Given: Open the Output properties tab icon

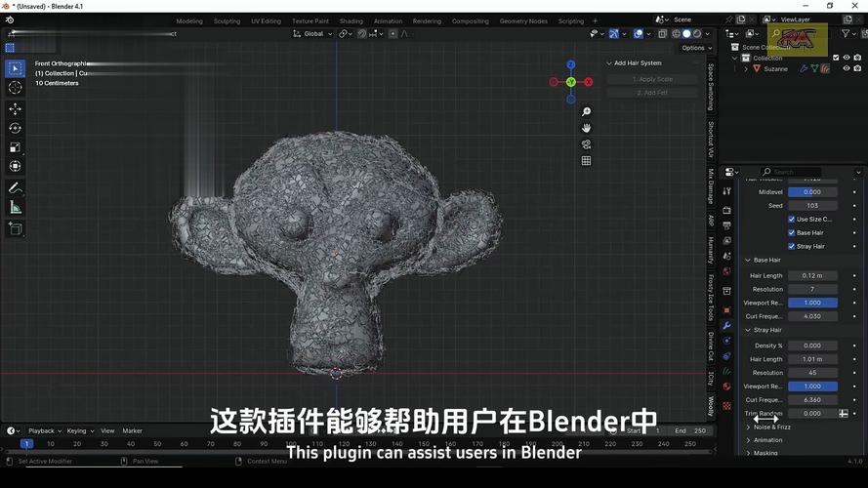Looking at the screenshot, I should 726,225.
